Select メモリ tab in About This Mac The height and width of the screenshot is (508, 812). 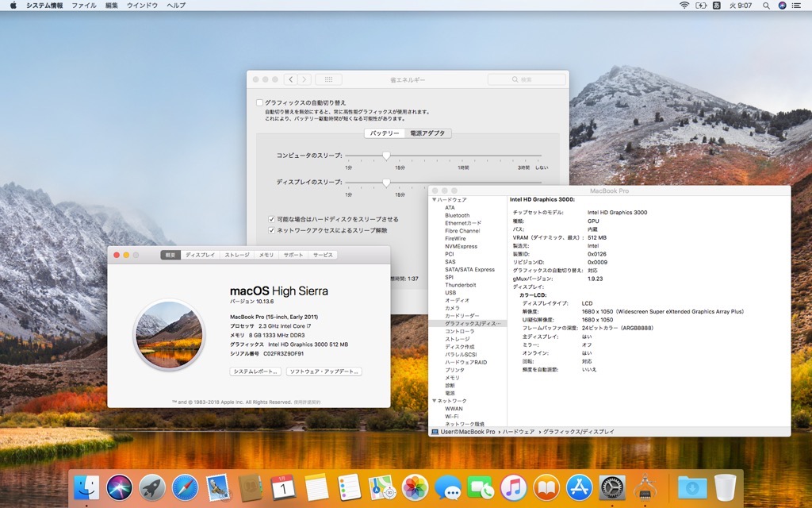point(266,255)
